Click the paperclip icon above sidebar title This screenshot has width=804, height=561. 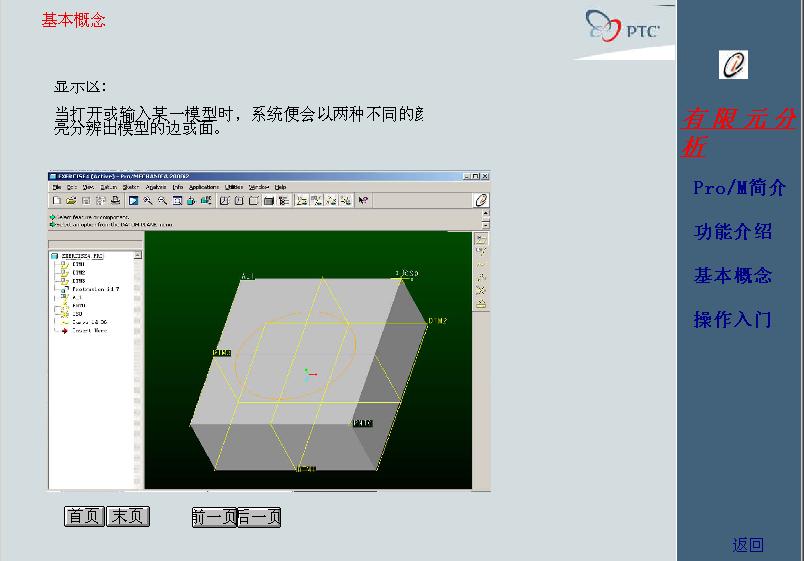(733, 65)
